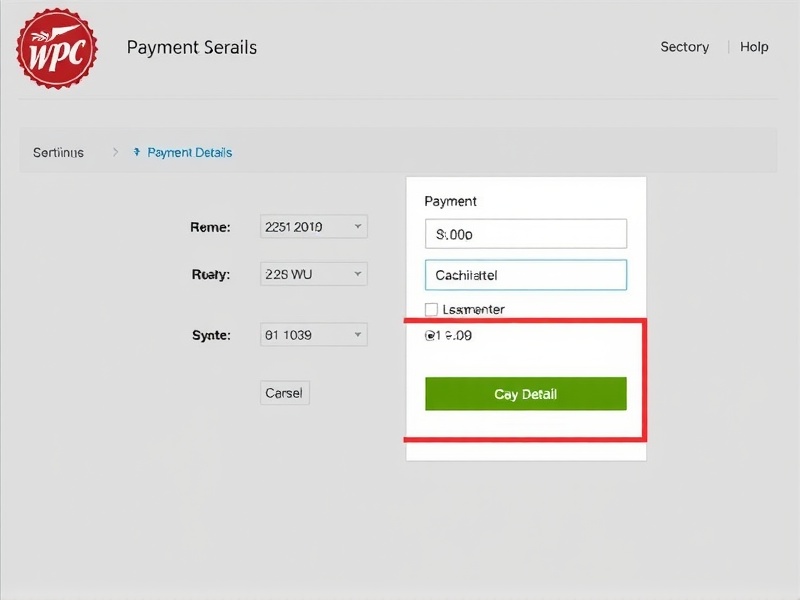Click the red WPC logo badge
This screenshot has width=800, height=600.
pyautogui.click(x=57, y=48)
